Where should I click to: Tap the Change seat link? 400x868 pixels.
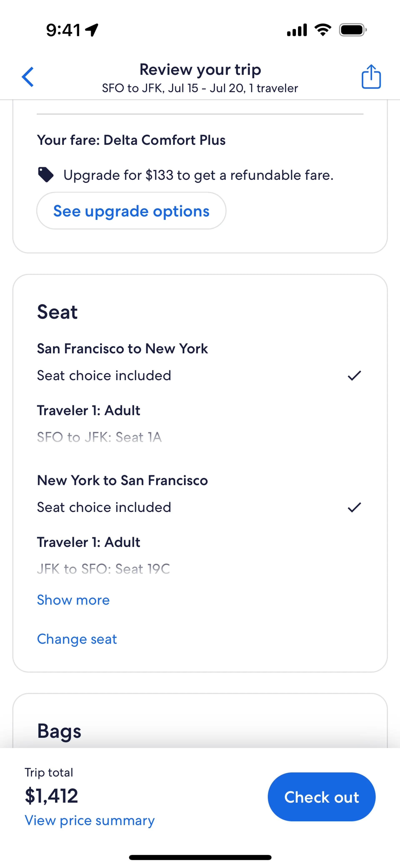click(x=77, y=639)
